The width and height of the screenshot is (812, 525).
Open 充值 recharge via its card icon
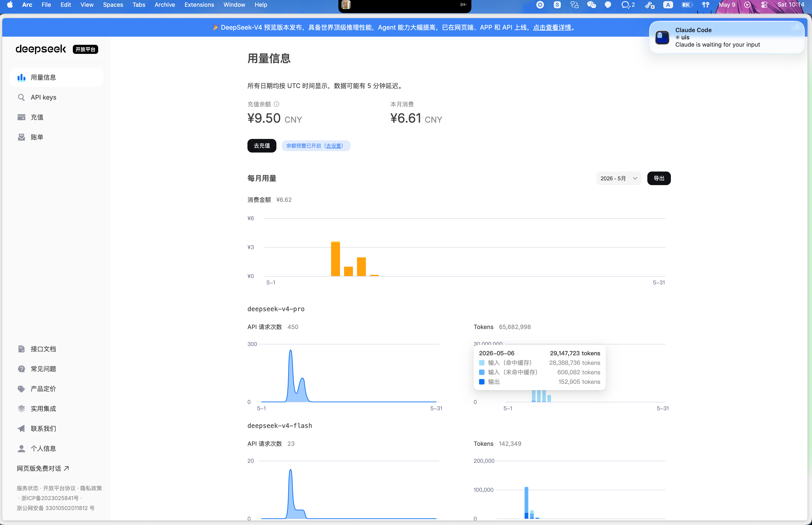21,117
